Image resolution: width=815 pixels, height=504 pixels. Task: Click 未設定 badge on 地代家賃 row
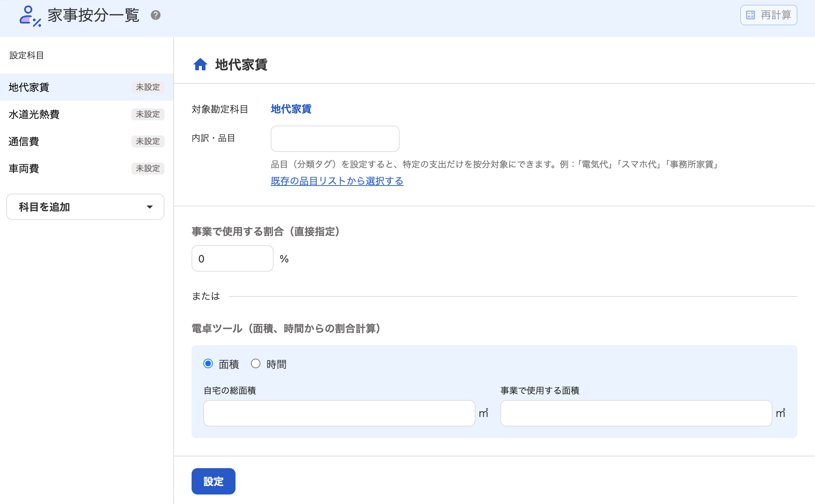[x=148, y=87]
